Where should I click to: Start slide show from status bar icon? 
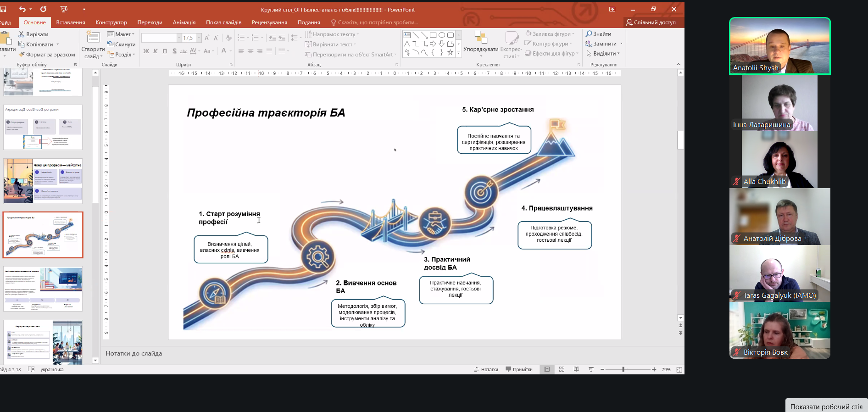point(591,369)
